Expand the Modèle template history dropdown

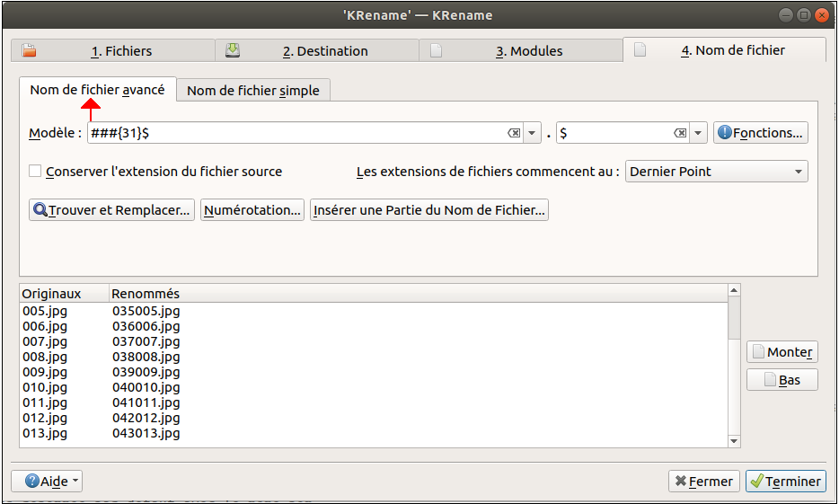tap(532, 133)
